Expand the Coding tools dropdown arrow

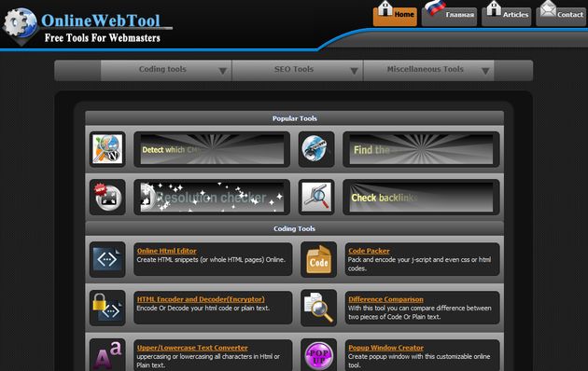(222, 71)
